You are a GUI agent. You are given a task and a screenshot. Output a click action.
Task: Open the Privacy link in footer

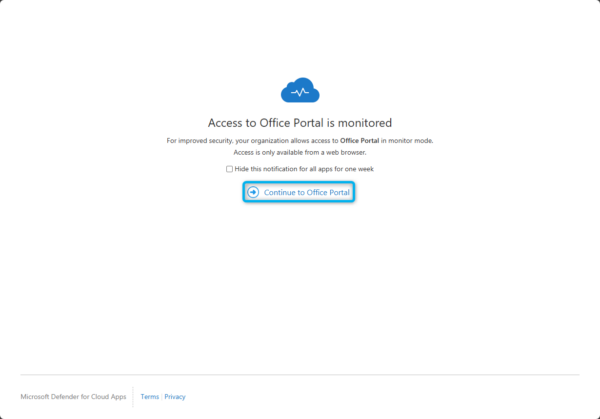(175, 397)
